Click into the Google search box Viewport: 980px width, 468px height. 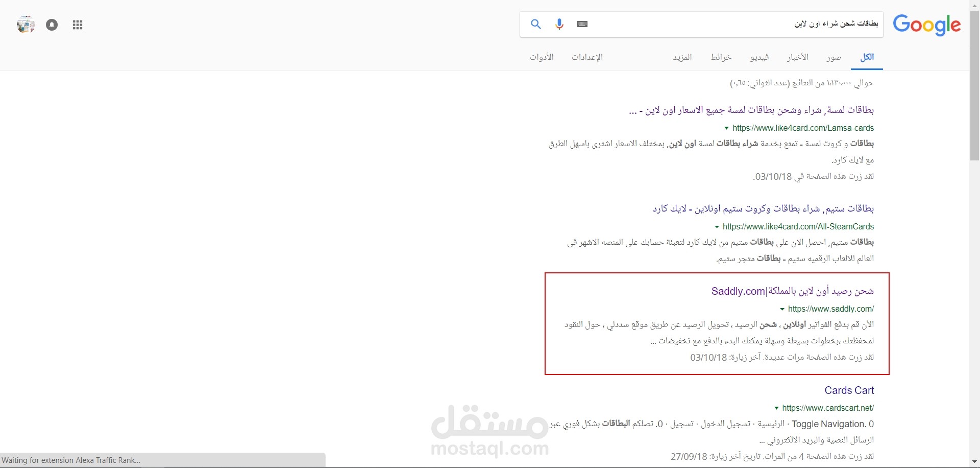(701, 24)
